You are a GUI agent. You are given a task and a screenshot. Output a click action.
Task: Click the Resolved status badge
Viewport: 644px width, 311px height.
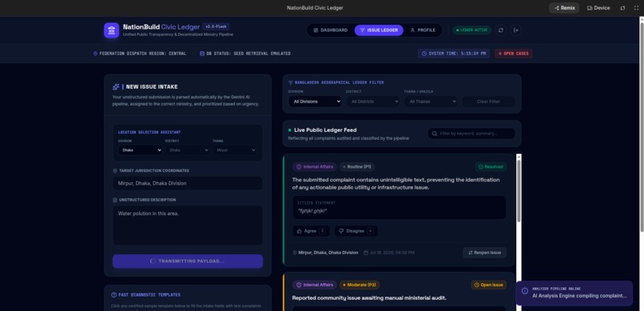pos(491,167)
